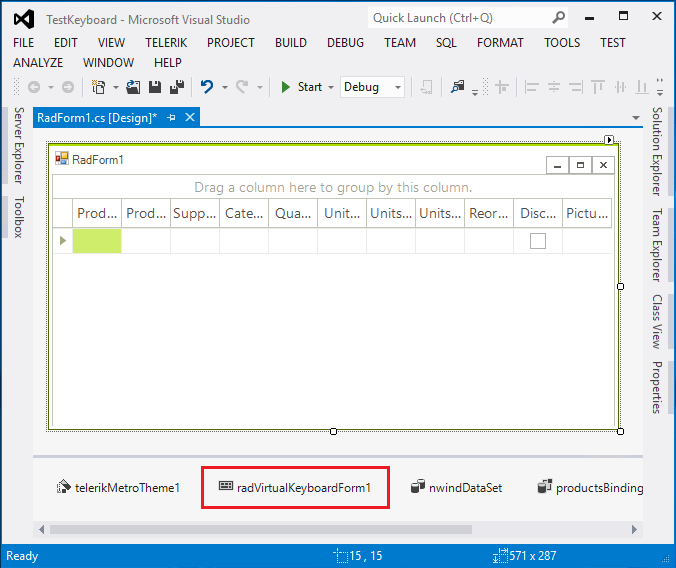Image resolution: width=676 pixels, height=568 pixels.
Task: Open the TELERIK menu
Action: tap(166, 43)
